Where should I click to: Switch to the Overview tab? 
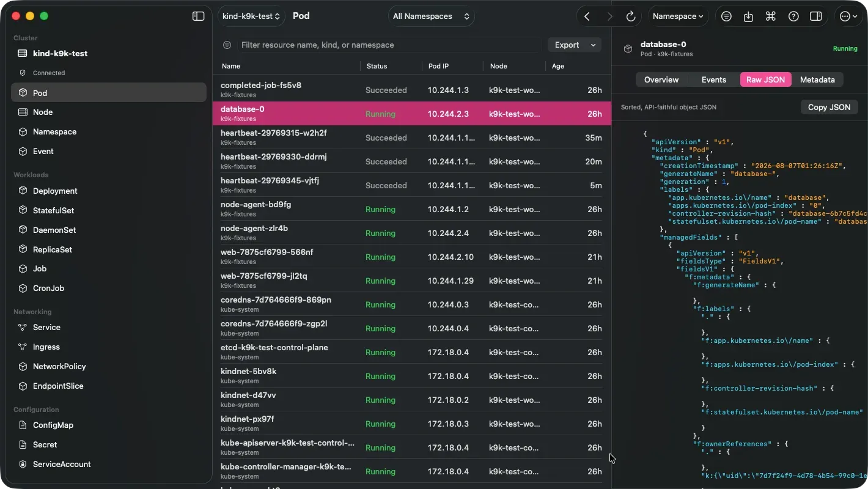click(661, 79)
